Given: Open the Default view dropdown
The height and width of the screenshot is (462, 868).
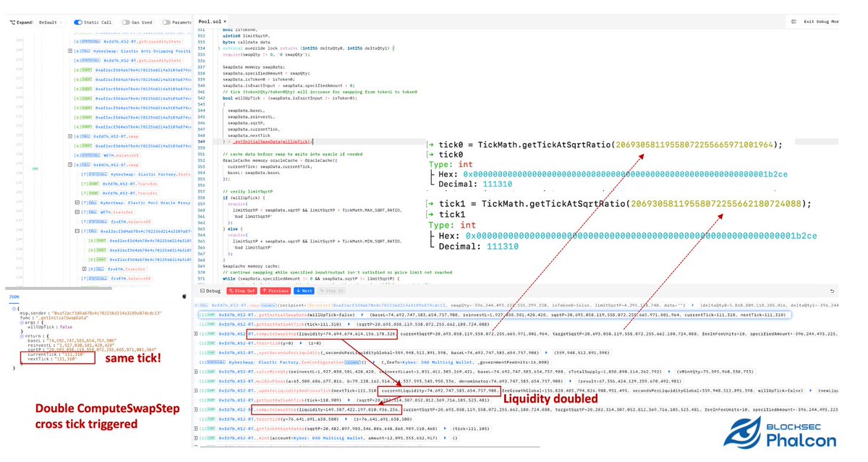Looking at the screenshot, I should pyautogui.click(x=51, y=22).
